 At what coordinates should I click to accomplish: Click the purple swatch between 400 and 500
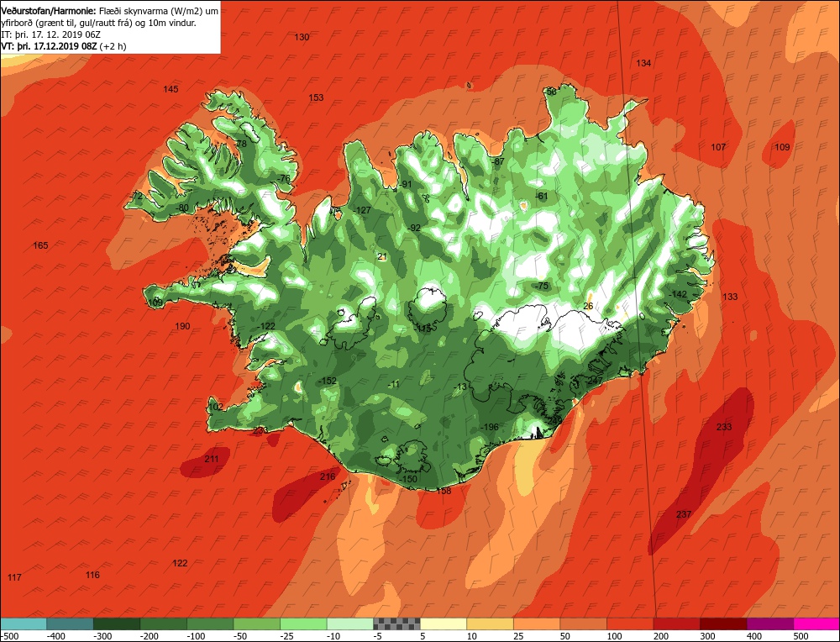(x=769, y=624)
